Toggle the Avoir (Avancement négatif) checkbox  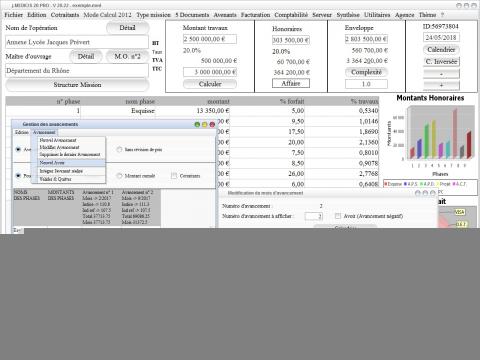point(338,216)
